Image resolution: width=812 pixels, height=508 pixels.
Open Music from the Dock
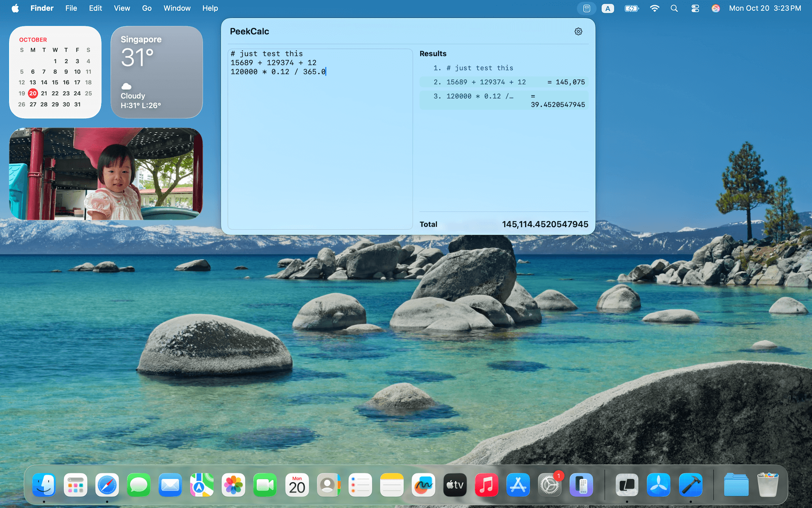486,484
